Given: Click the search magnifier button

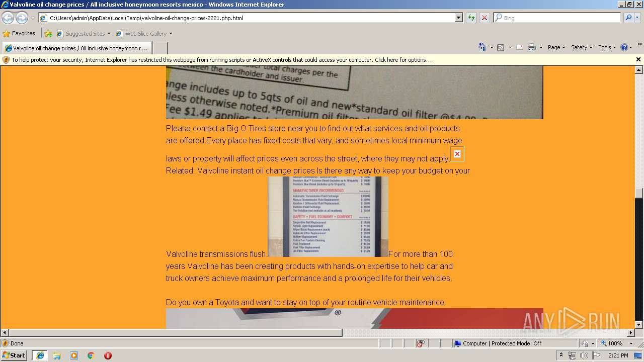Looking at the screenshot, I should point(628,18).
